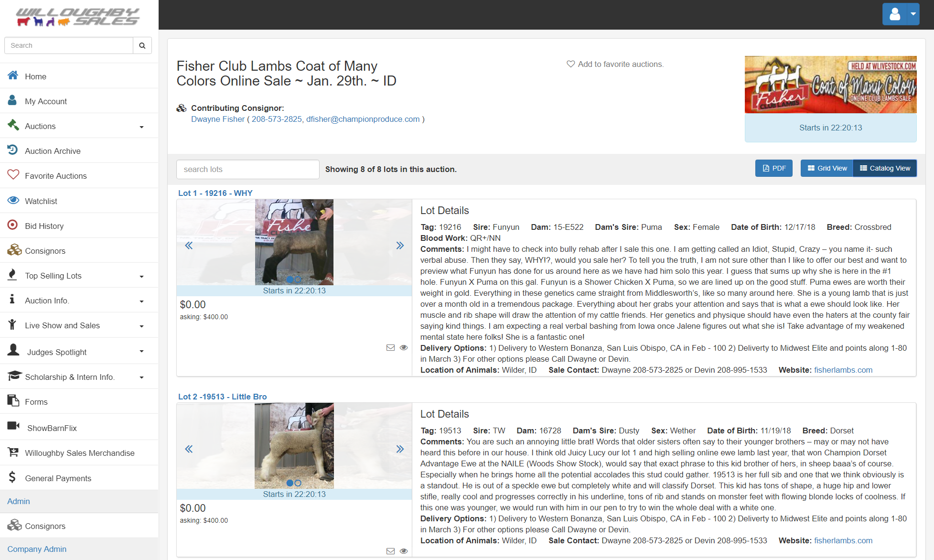Click the Auctions gavel icon
The height and width of the screenshot is (560, 934).
tap(13, 125)
